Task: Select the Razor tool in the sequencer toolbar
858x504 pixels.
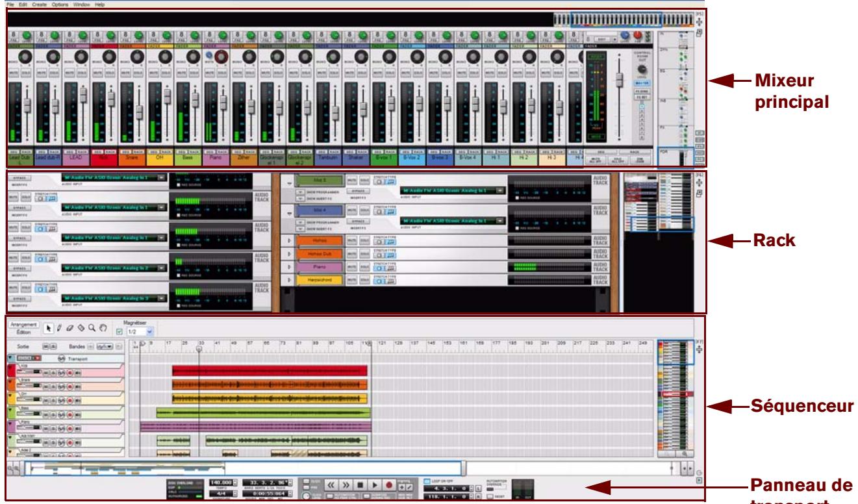Action: click(81, 328)
